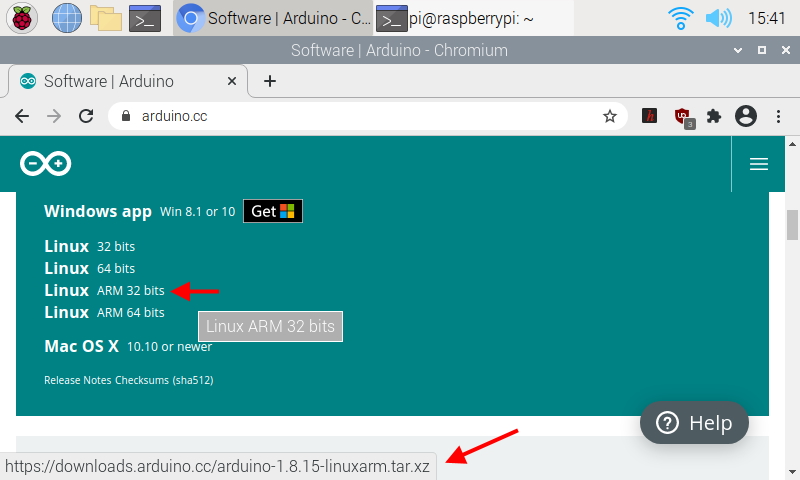Viewport: 800px width, 480px height.
Task: Open the Extensions puzzle menu
Action: (714, 116)
